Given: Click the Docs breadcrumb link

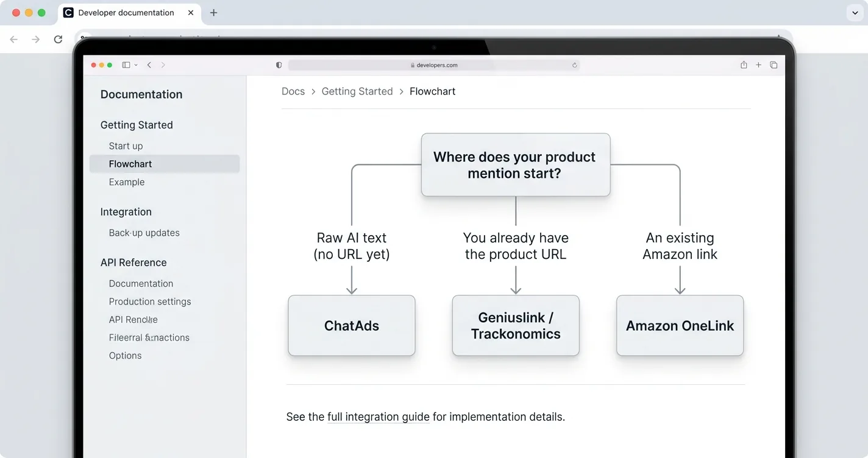Looking at the screenshot, I should [x=293, y=91].
